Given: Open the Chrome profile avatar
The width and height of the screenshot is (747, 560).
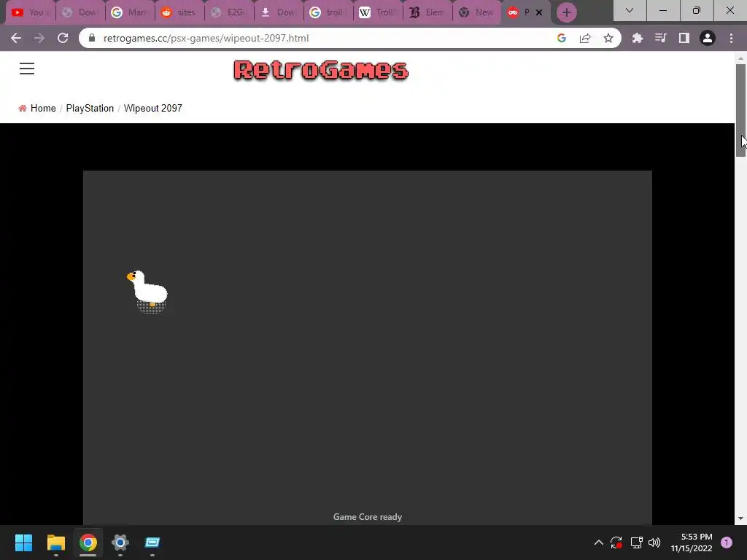Looking at the screenshot, I should pos(708,38).
